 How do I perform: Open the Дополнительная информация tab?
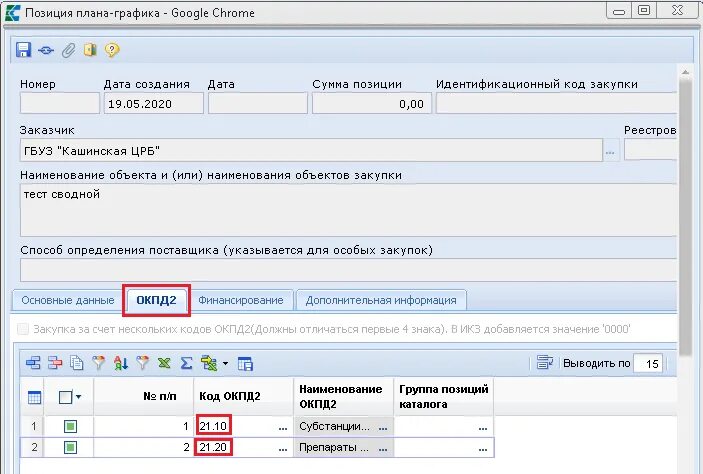point(381,300)
